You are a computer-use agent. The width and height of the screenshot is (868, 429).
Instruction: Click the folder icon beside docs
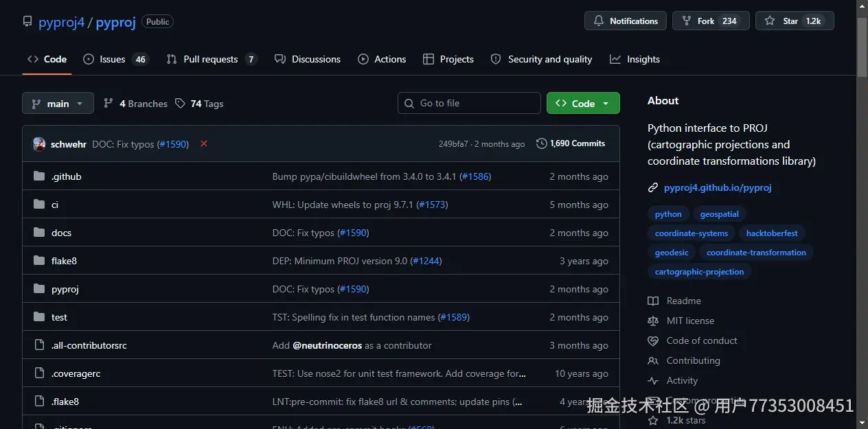pyautogui.click(x=39, y=233)
